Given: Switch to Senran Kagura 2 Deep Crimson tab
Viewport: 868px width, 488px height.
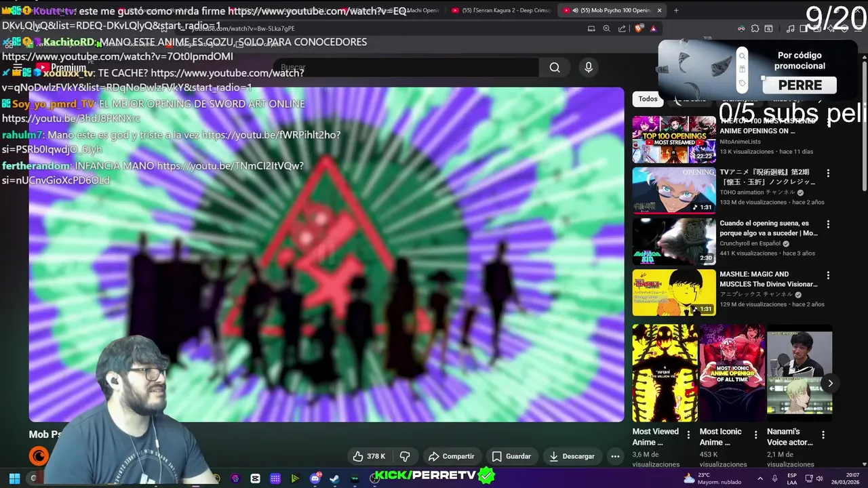Looking at the screenshot, I should [x=502, y=10].
